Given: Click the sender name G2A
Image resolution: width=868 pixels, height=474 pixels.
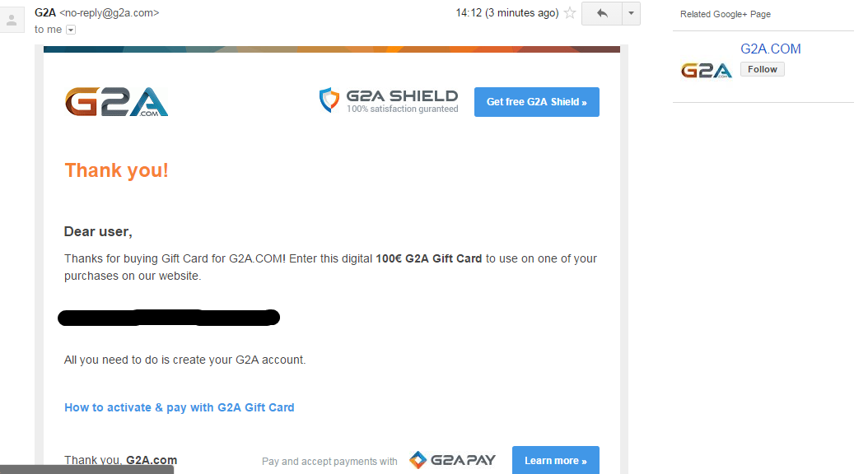Looking at the screenshot, I should (45, 13).
